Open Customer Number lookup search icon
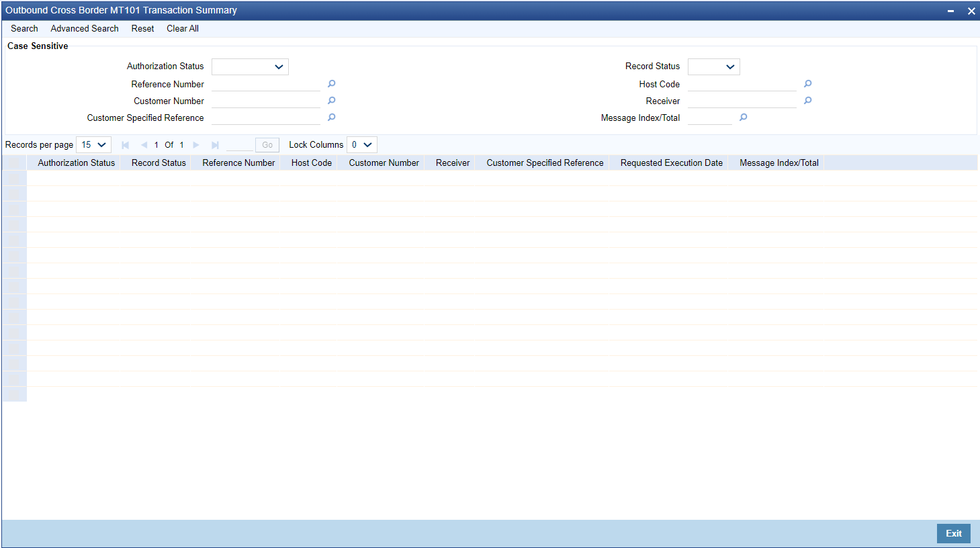This screenshot has width=980, height=548. [x=332, y=101]
